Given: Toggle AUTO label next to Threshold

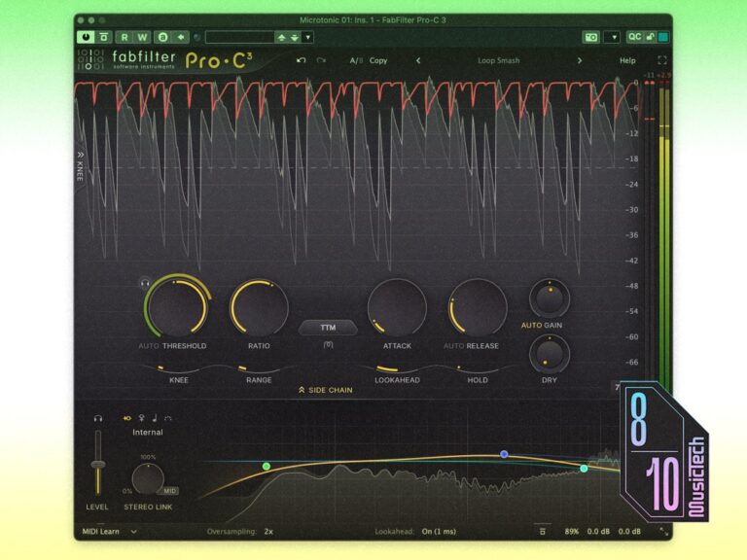Looking at the screenshot, I should [x=149, y=346].
